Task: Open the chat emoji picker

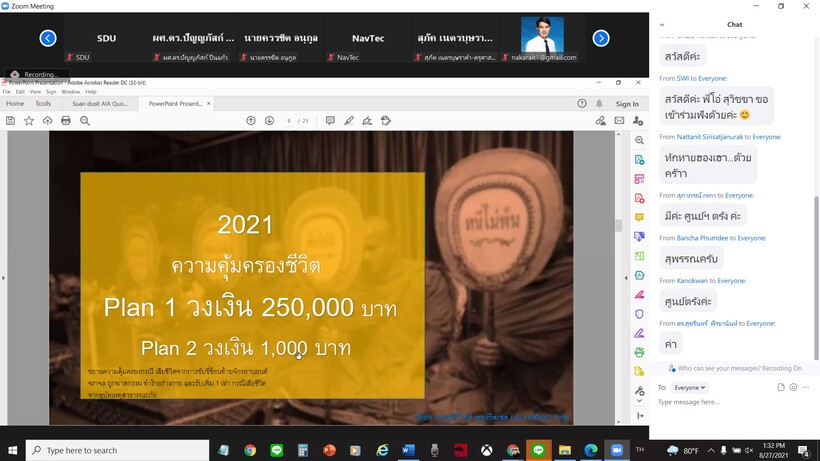Action: pos(793,387)
